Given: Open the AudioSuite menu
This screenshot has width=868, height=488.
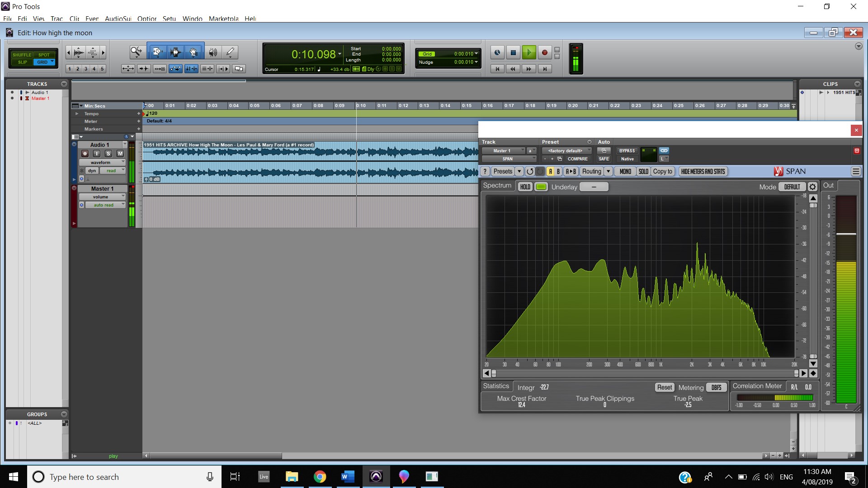Looking at the screenshot, I should point(118,19).
